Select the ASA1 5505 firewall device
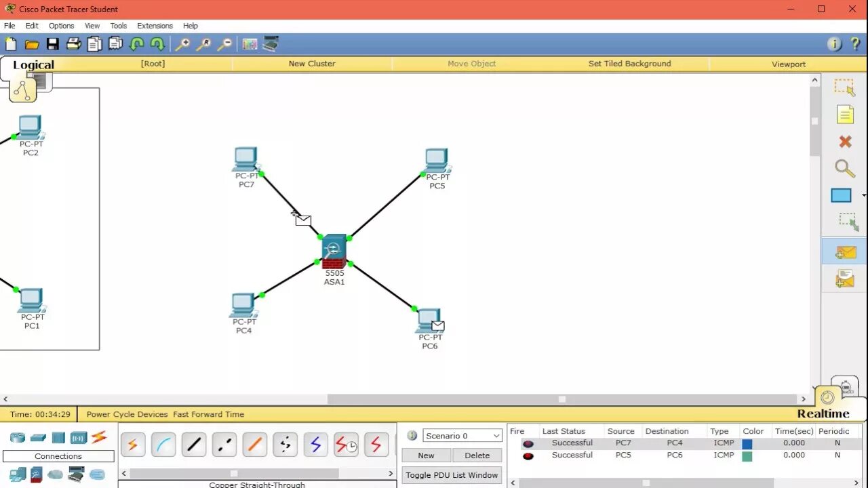Viewport: 868px width, 488px height. pos(334,252)
